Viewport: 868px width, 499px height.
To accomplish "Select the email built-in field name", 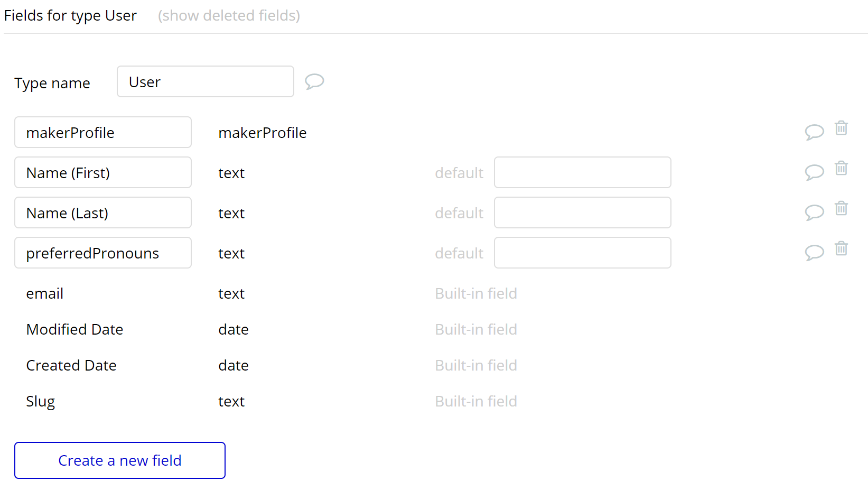I will 45,293.
